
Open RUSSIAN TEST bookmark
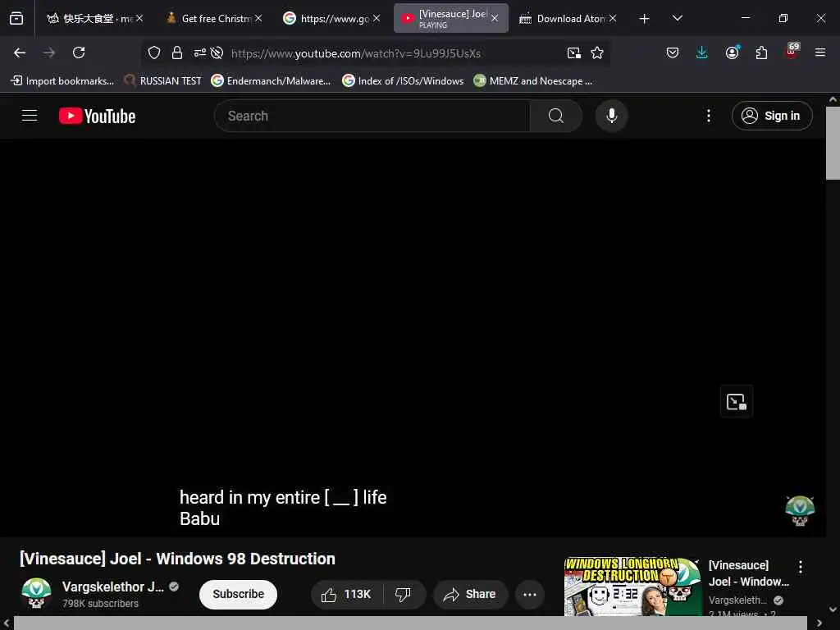162,81
